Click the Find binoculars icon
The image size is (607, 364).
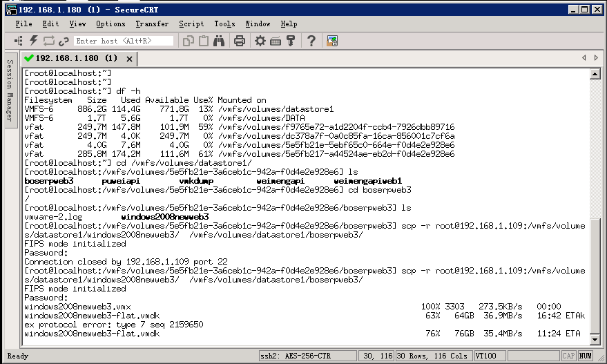[219, 41]
